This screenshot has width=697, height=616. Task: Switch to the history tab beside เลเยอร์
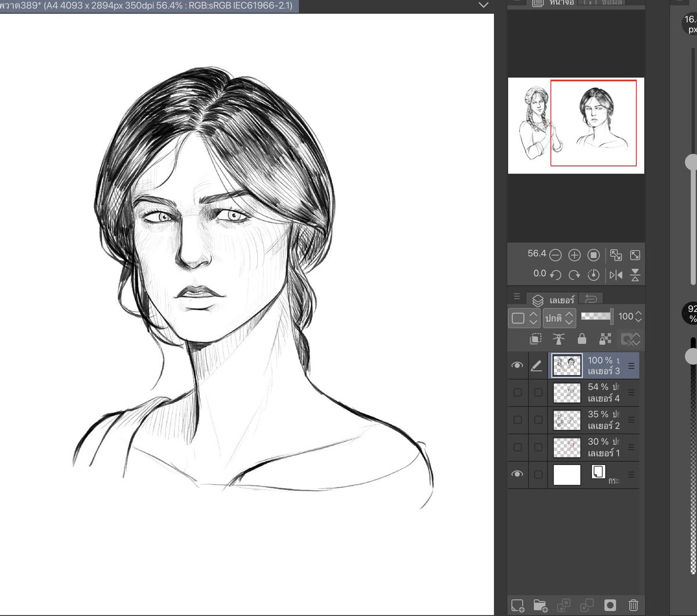[591, 299]
